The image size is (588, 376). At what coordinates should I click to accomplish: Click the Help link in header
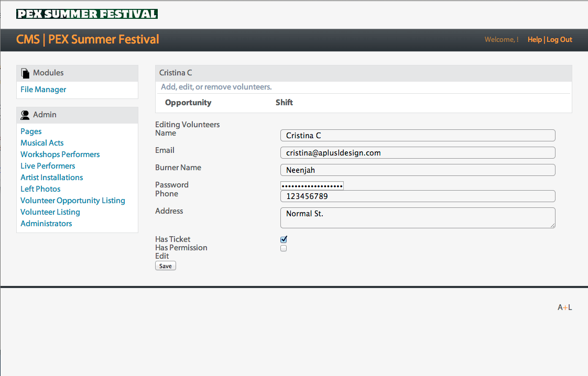point(535,40)
